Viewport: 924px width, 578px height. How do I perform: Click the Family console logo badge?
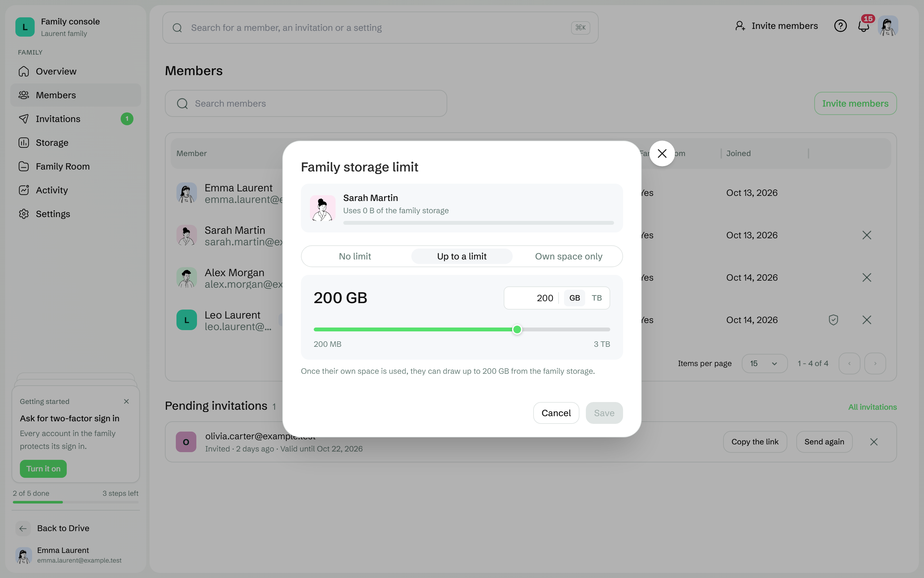coord(25,27)
